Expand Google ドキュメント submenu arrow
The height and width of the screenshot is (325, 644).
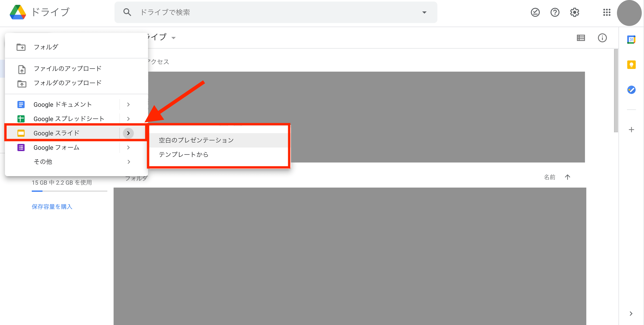point(128,104)
